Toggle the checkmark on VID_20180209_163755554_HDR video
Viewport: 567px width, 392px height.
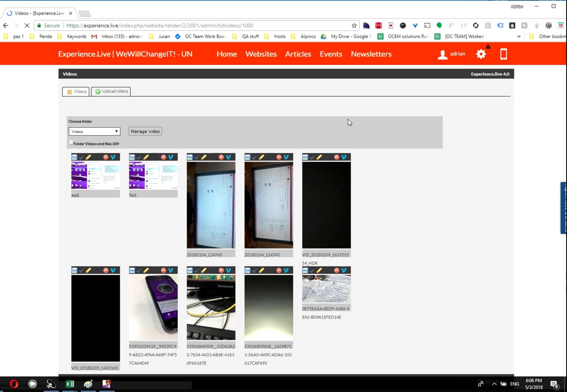(312, 157)
